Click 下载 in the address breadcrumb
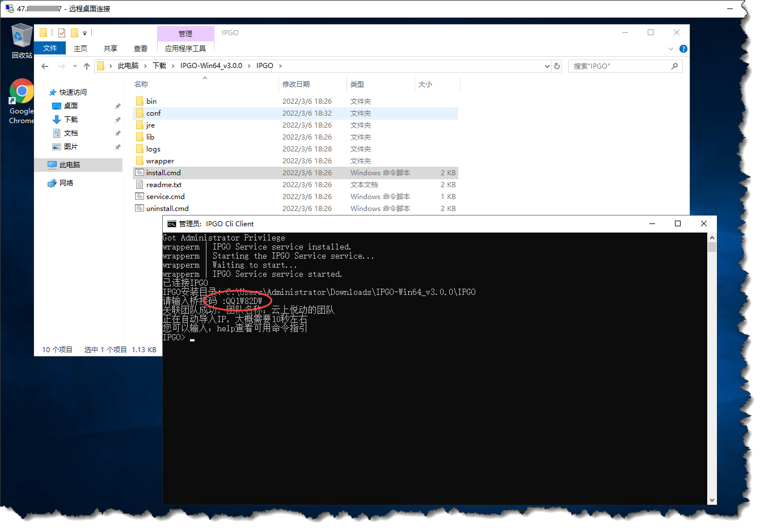 (x=159, y=66)
